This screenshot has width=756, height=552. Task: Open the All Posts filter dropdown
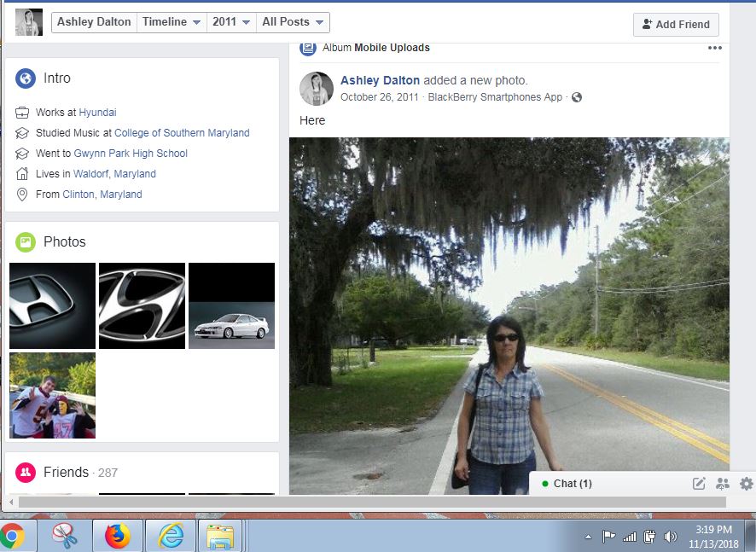click(293, 22)
